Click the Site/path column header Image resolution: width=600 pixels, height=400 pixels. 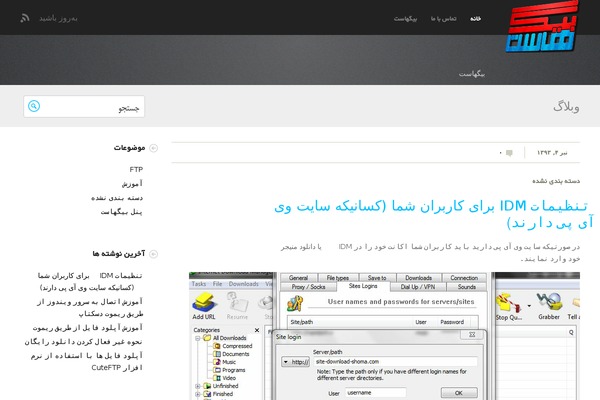(x=302, y=322)
